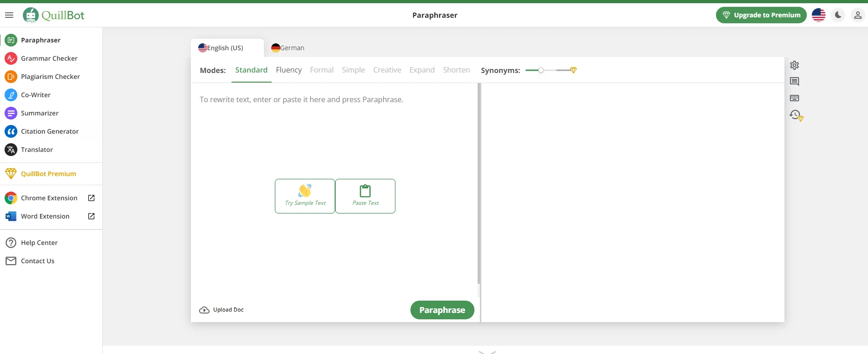This screenshot has height=354, width=868.
Task: Select the Creative mode
Action: click(387, 70)
